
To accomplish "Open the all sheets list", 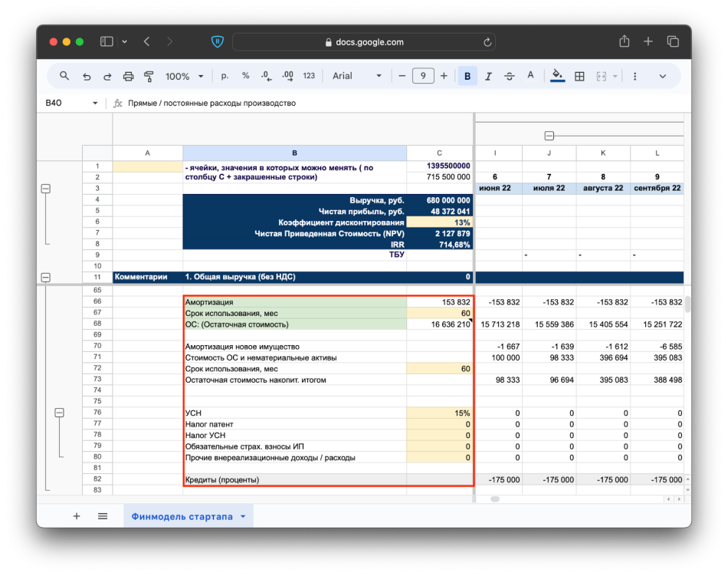I will pyautogui.click(x=103, y=516).
